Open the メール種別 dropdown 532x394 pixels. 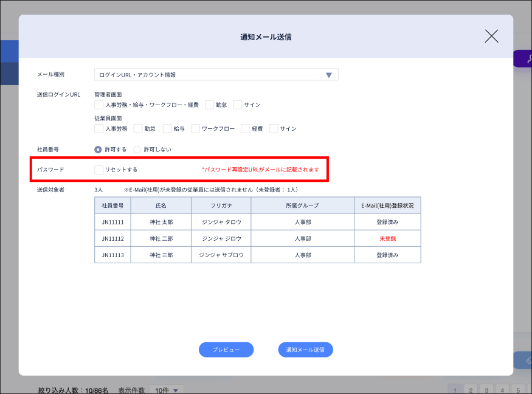pos(216,74)
